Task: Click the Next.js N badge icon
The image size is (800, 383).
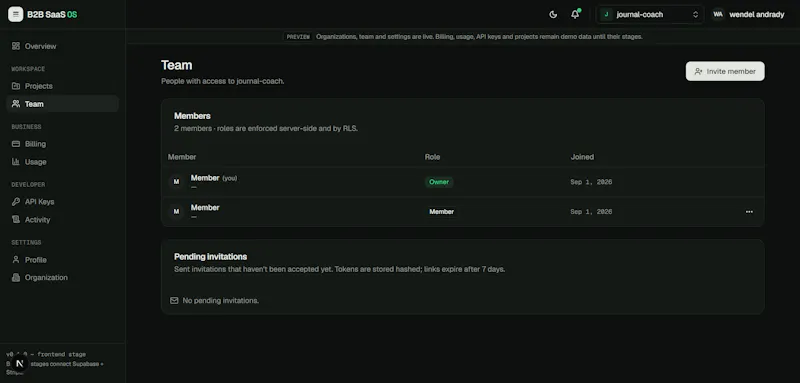Action: (x=19, y=364)
